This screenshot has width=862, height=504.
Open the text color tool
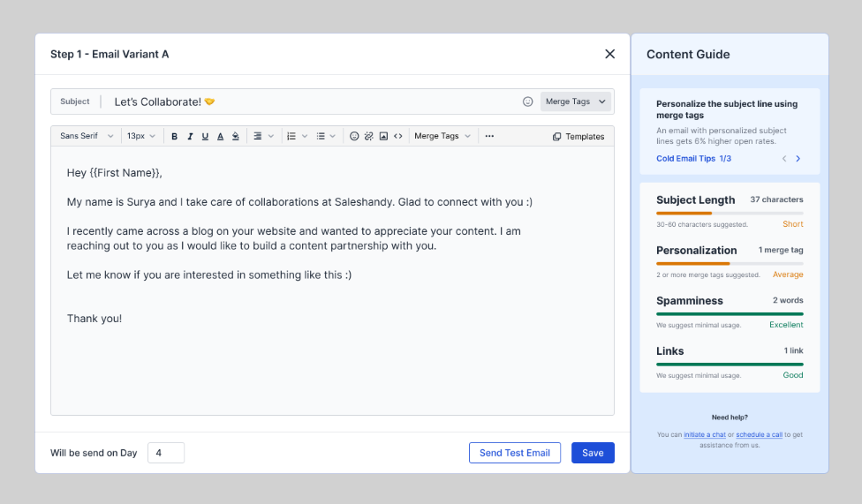(221, 136)
